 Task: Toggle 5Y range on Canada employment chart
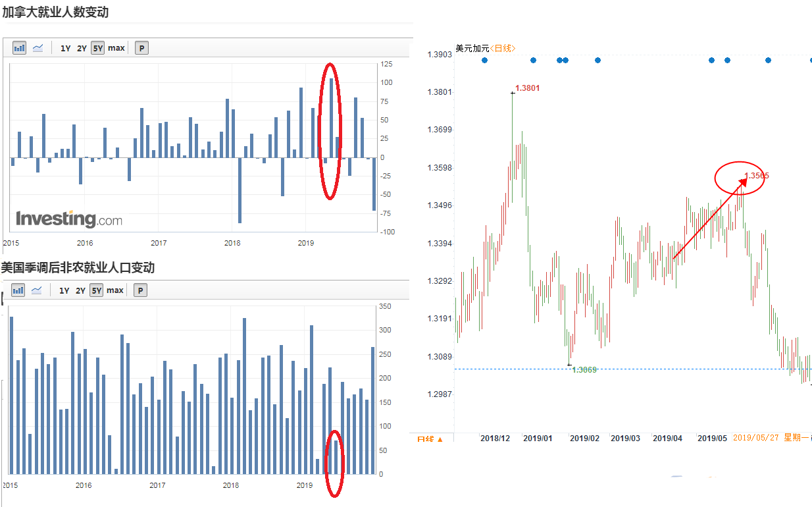[x=97, y=48]
